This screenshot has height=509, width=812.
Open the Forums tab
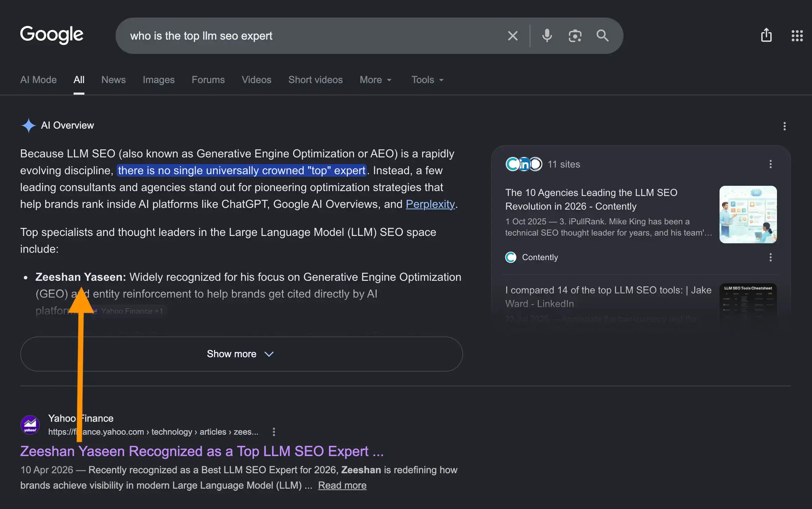tap(208, 80)
